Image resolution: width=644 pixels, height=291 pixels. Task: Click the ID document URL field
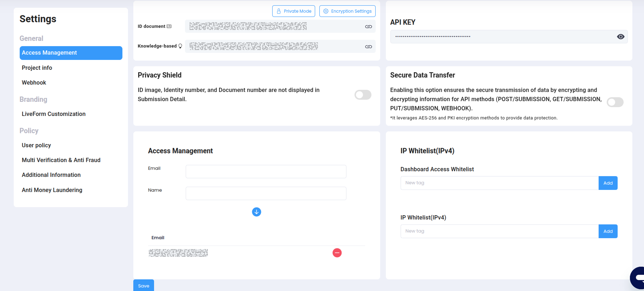click(280, 26)
